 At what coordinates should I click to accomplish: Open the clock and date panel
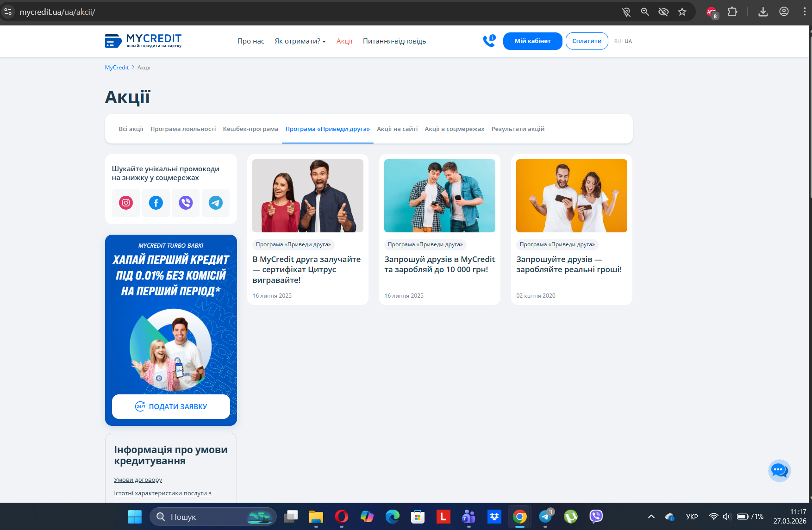pos(790,517)
